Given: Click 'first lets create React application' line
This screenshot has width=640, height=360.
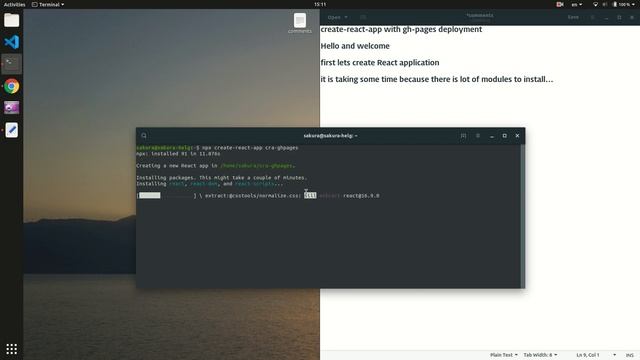Looking at the screenshot, I should pyautogui.click(x=380, y=63).
